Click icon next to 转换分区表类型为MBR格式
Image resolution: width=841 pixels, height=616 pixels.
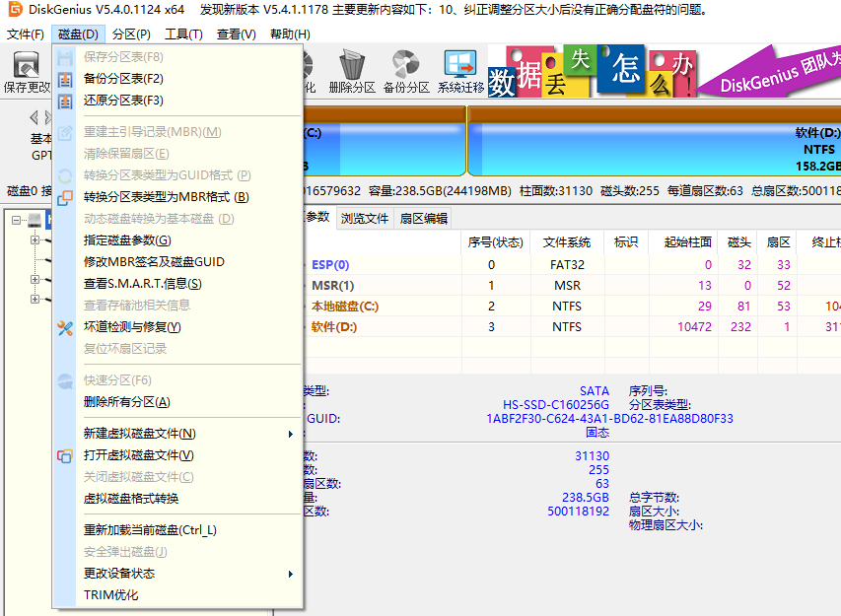pyautogui.click(x=65, y=197)
